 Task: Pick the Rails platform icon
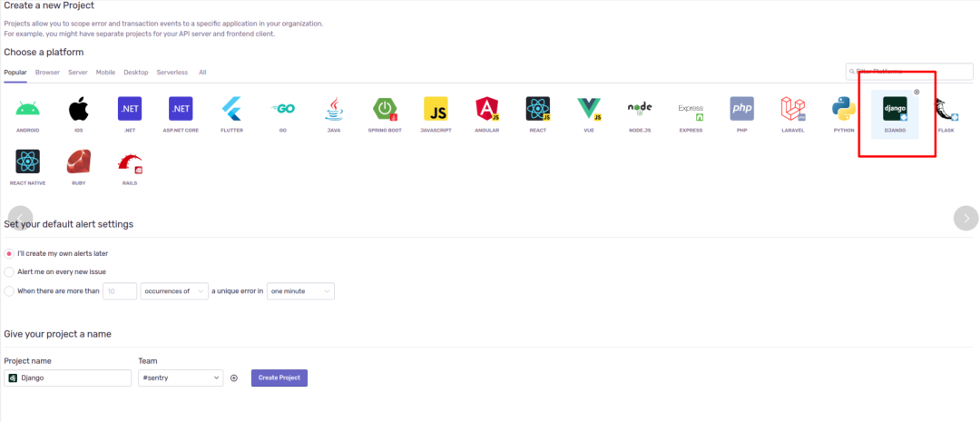point(130,163)
